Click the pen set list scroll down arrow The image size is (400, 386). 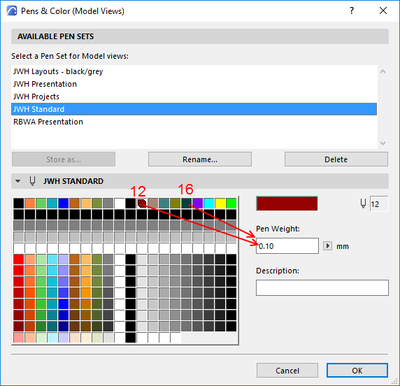pos(383,143)
